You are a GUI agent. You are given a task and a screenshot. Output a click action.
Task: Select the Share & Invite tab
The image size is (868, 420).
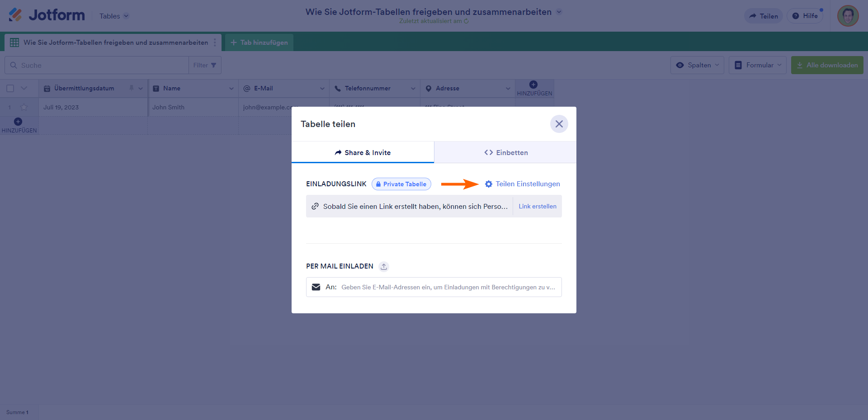[363, 152]
